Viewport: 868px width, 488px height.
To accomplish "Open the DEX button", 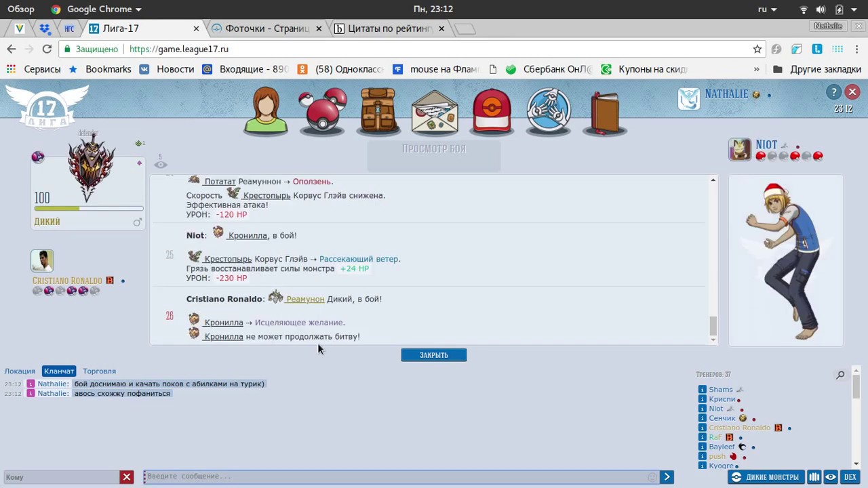I will tap(850, 477).
